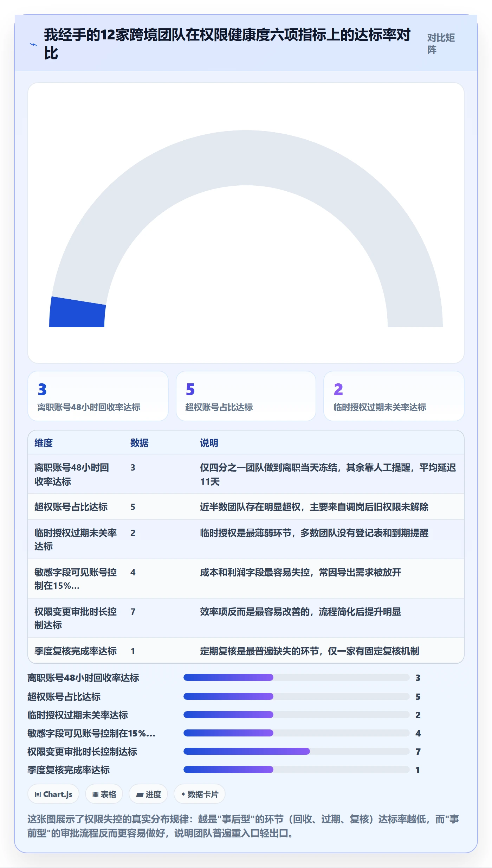Open the 临时授权过期未关率达标 data card
Screen dimensions: 492x868
click(394, 396)
